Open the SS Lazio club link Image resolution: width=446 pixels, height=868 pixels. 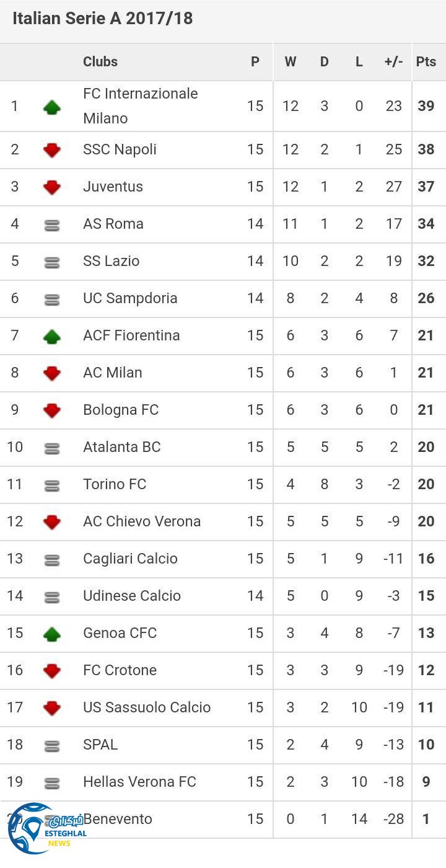pos(111,261)
